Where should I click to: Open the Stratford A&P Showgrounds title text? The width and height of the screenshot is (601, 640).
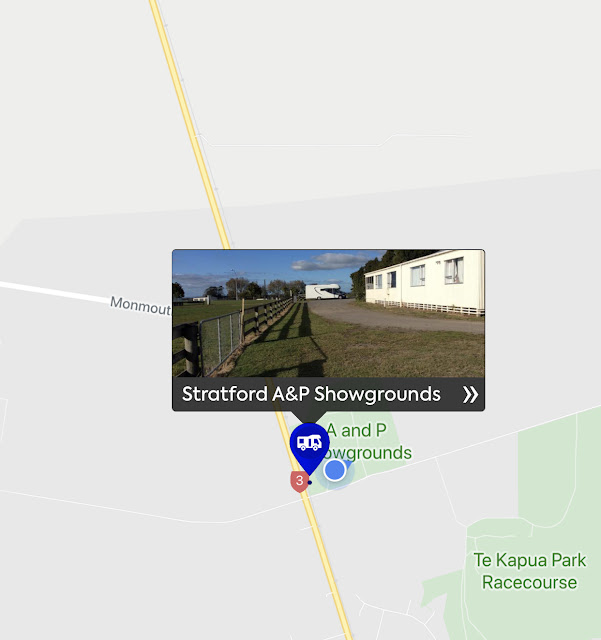click(311, 394)
